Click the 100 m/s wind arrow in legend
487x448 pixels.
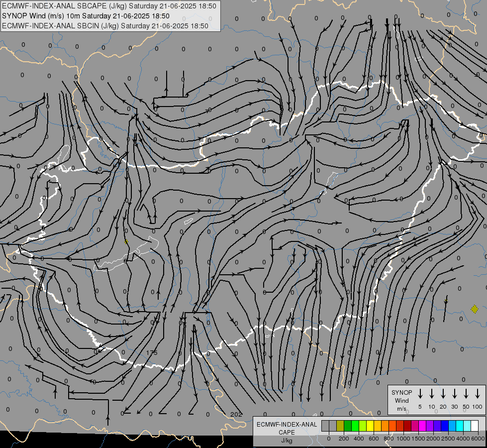click(478, 394)
